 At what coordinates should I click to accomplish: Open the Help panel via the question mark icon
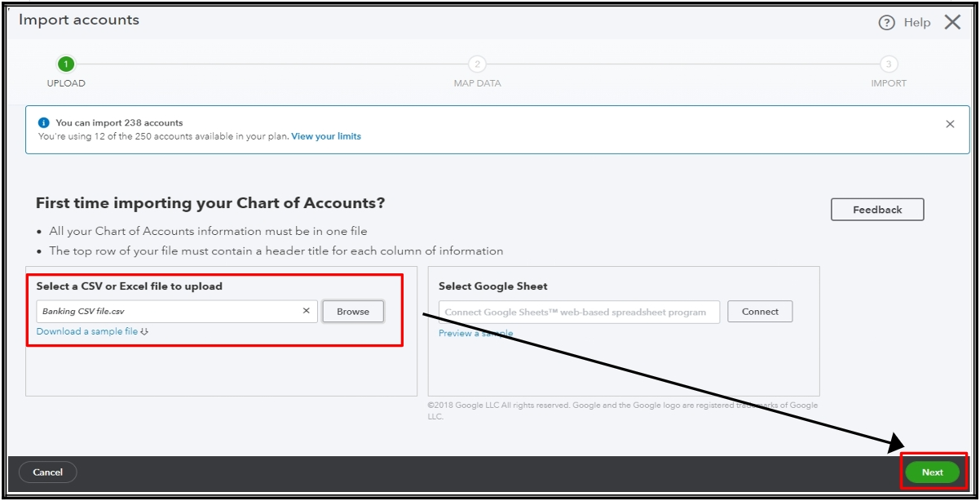click(x=885, y=22)
